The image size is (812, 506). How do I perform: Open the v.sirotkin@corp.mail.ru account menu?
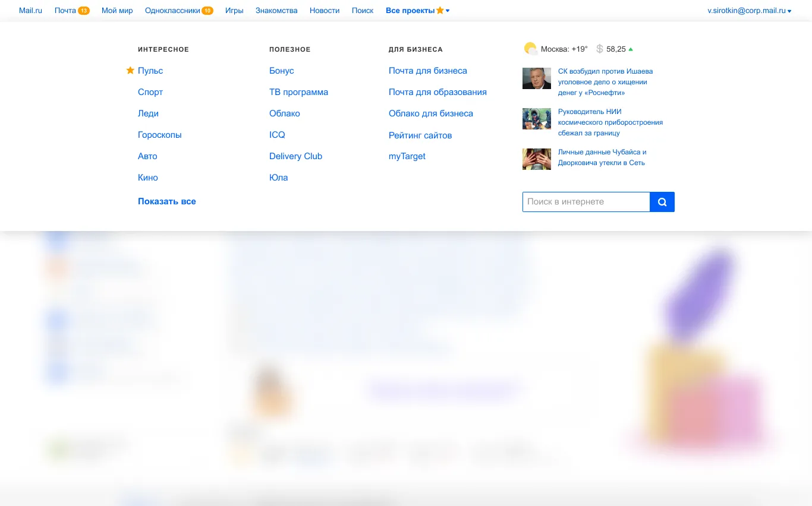click(x=749, y=11)
